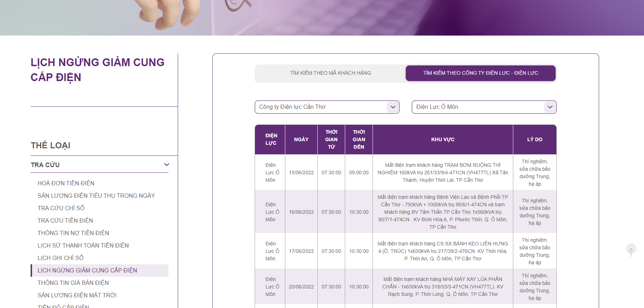
Task: Select Lịch ngừng giảm cung cấp điện item
Action: click(x=87, y=270)
